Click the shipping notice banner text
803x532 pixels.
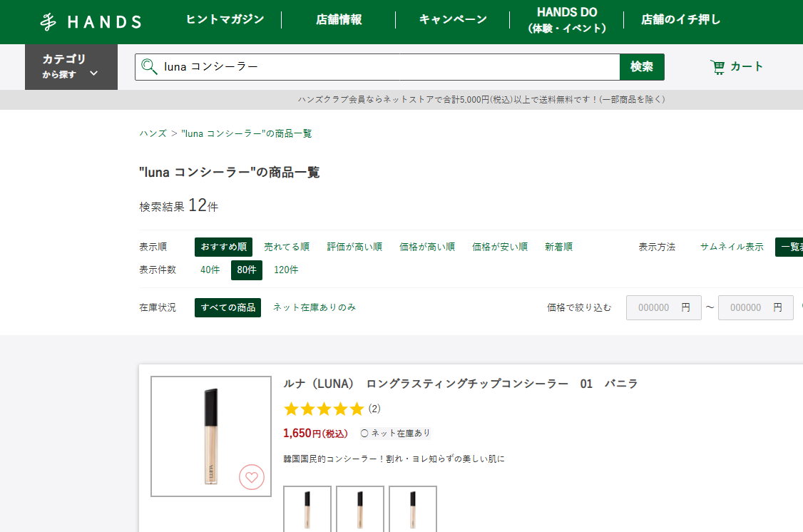[x=481, y=99]
